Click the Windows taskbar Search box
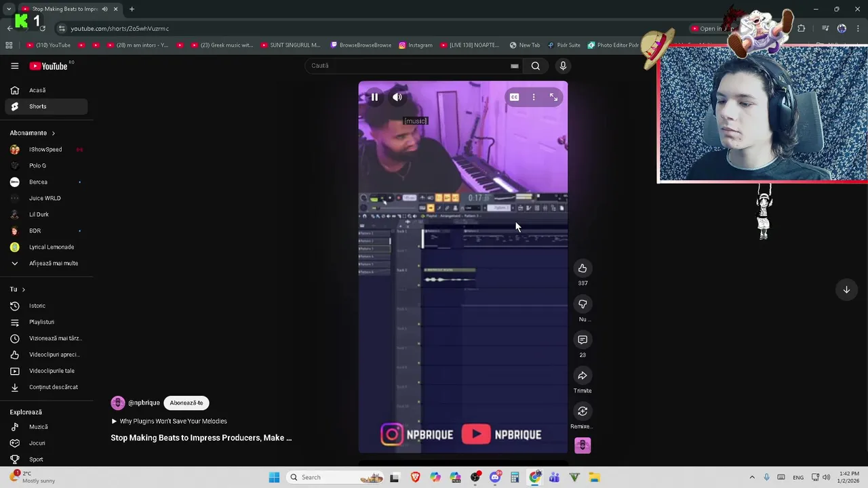Image resolution: width=868 pixels, height=488 pixels. point(336,477)
